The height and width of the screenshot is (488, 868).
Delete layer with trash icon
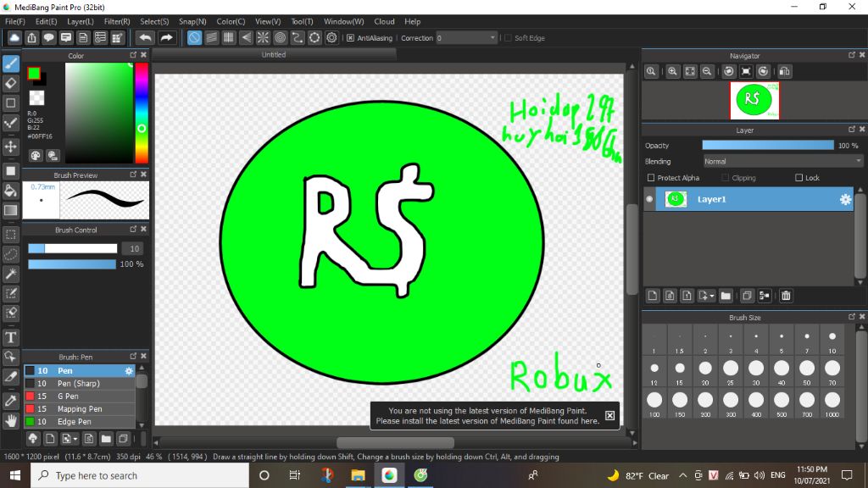pyautogui.click(x=786, y=296)
